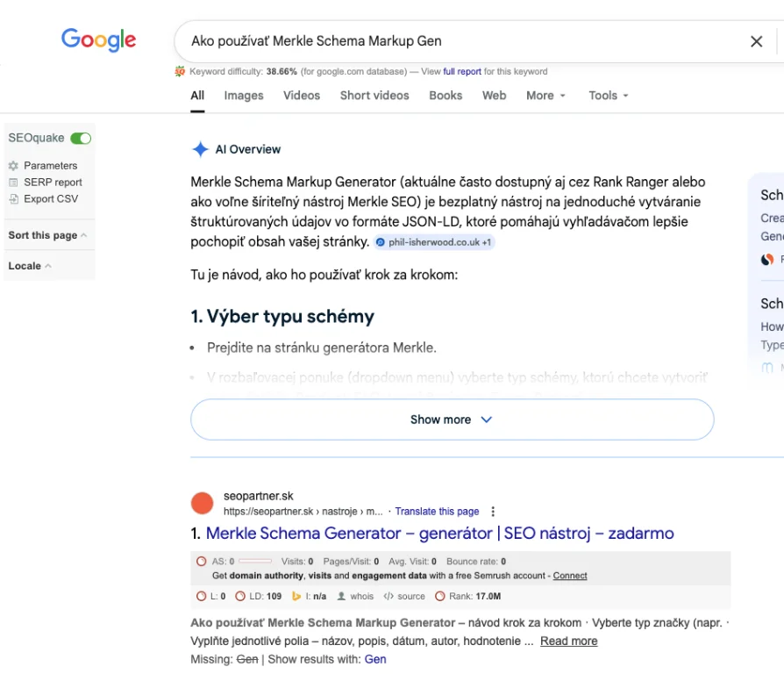
Task: Expand the Locale section
Action: tap(30, 266)
